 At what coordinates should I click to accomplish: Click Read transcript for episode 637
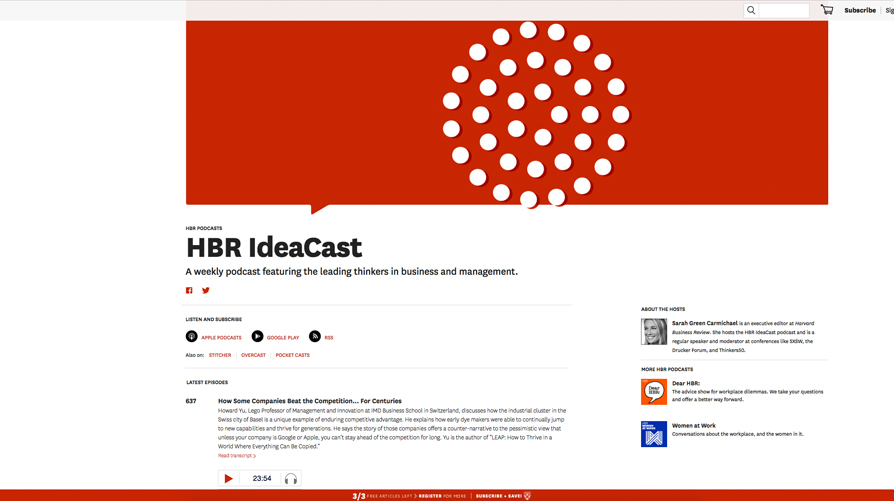(x=237, y=456)
